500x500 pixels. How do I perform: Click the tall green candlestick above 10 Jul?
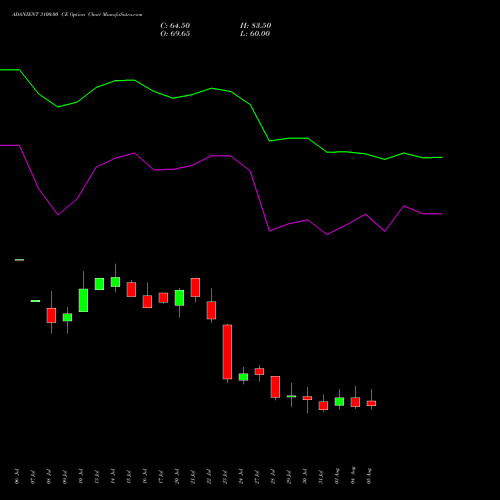(x=83, y=300)
